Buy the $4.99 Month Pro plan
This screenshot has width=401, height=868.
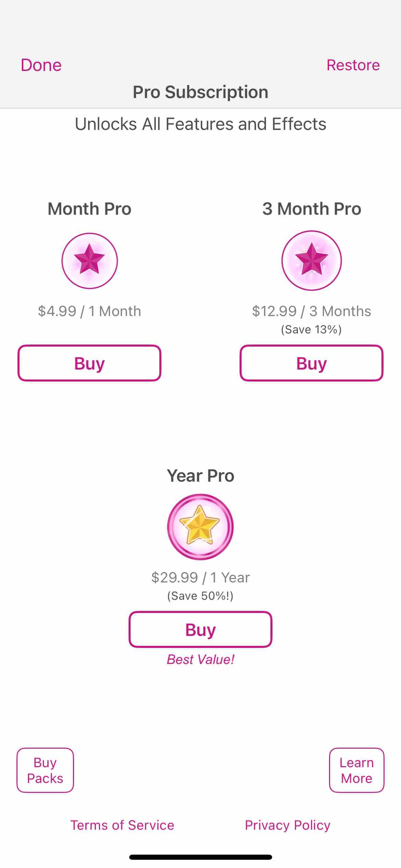point(89,363)
